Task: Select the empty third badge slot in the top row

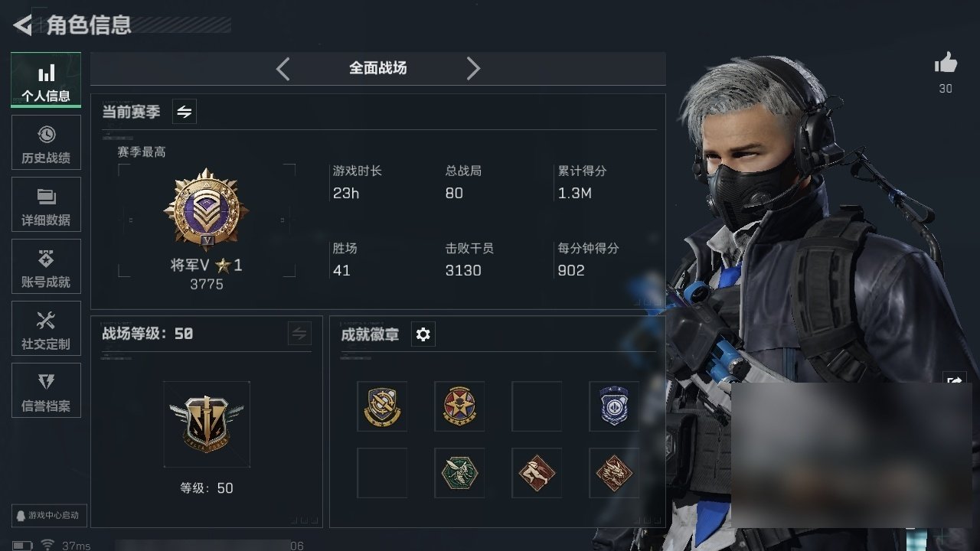Action: (537, 406)
